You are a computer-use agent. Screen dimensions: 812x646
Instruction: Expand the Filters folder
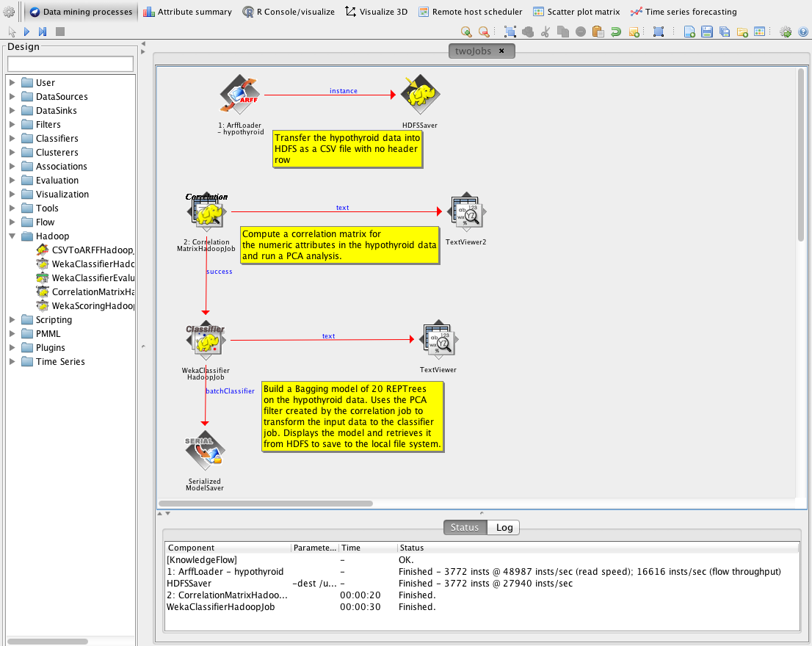coord(12,124)
